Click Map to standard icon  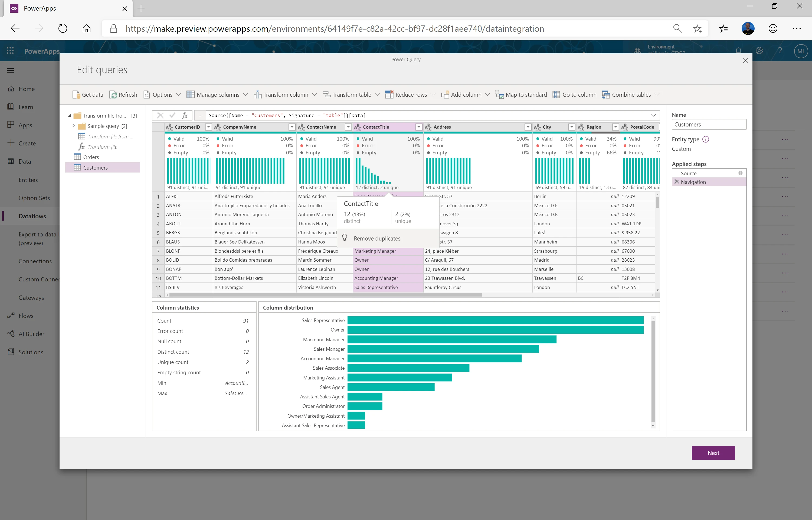click(499, 95)
